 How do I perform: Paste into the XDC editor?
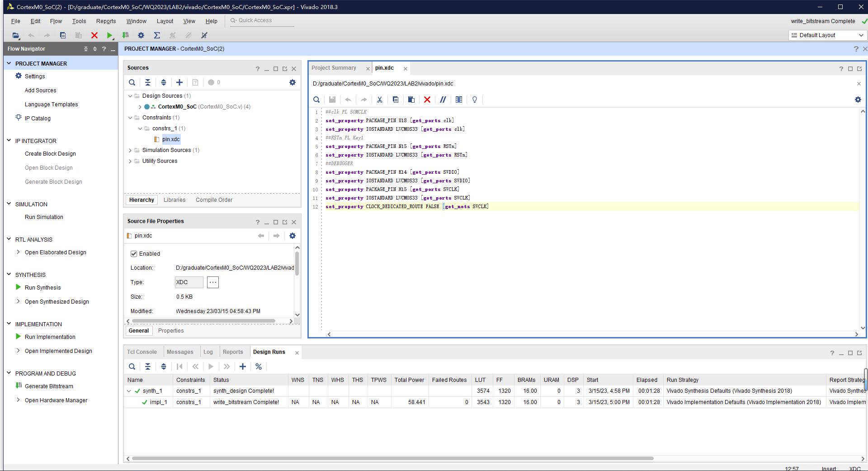pyautogui.click(x=411, y=100)
